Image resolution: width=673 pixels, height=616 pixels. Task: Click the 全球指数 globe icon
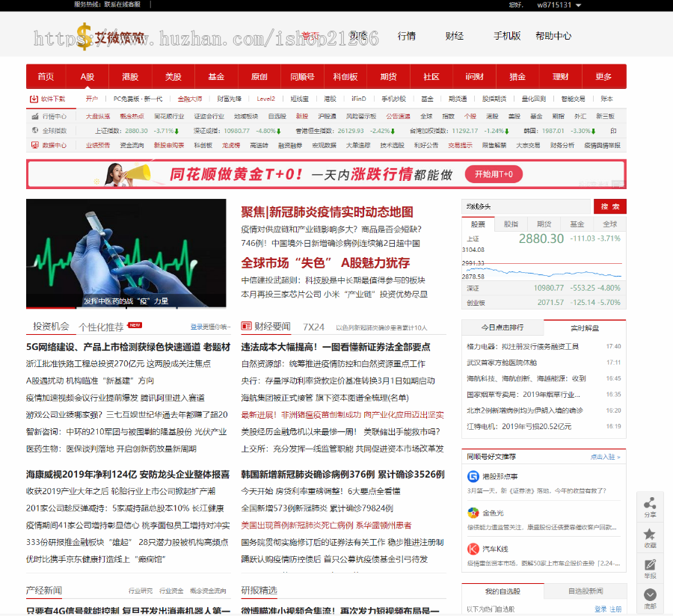tap(34, 130)
